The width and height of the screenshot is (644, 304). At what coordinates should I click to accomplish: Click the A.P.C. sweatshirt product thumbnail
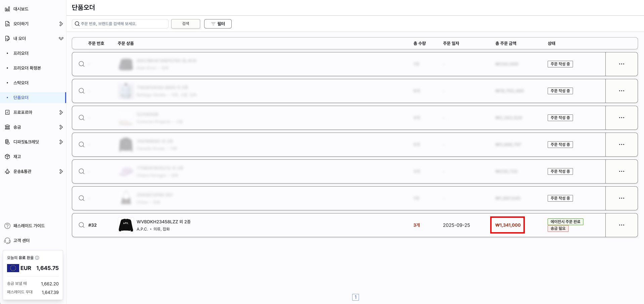pos(126,225)
